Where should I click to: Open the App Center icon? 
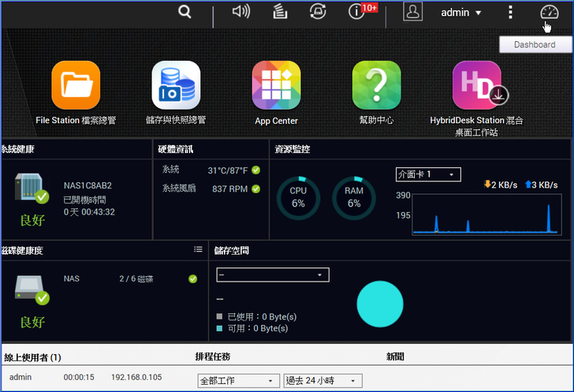click(x=276, y=85)
